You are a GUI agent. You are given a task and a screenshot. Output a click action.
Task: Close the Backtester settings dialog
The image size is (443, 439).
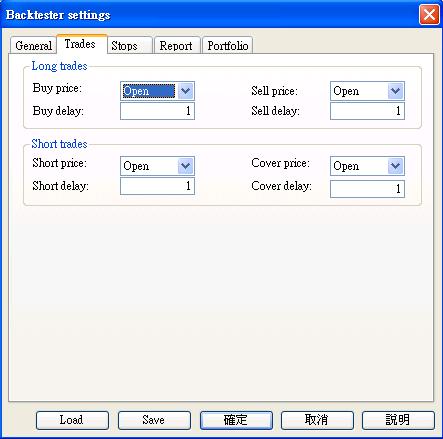tap(429, 15)
